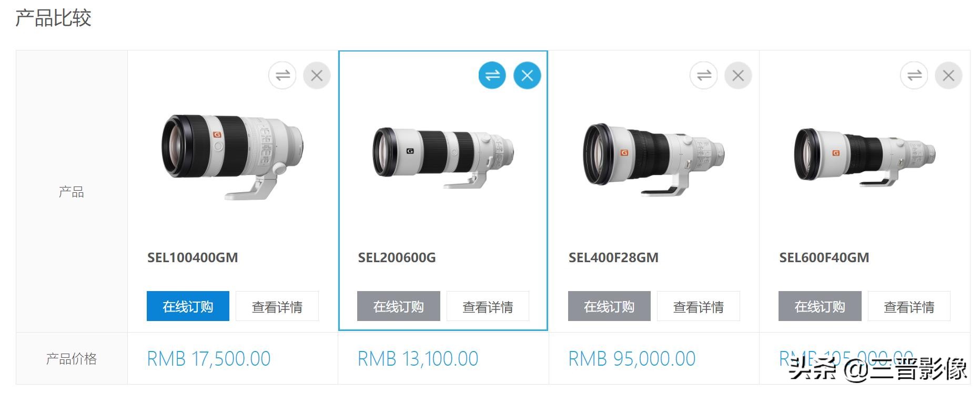Click swap icon for SEL600F40GM
Image resolution: width=980 pixels, height=393 pixels.
pyautogui.click(x=914, y=76)
